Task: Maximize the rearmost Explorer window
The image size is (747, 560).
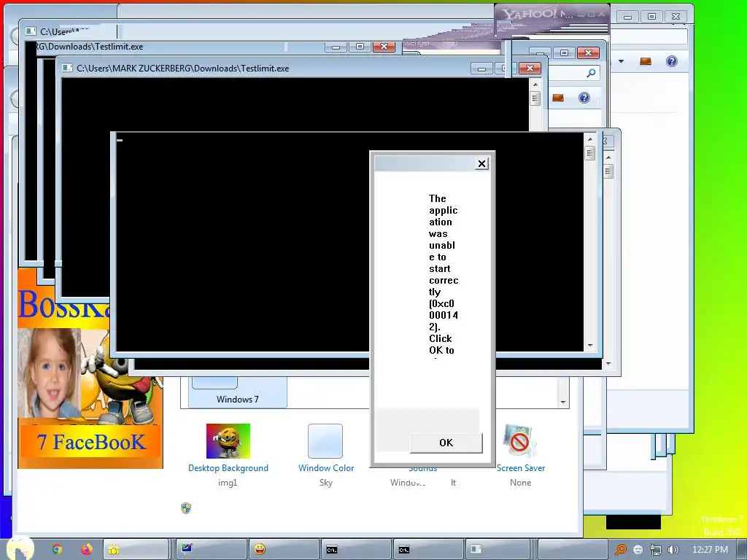Action: click(x=651, y=16)
